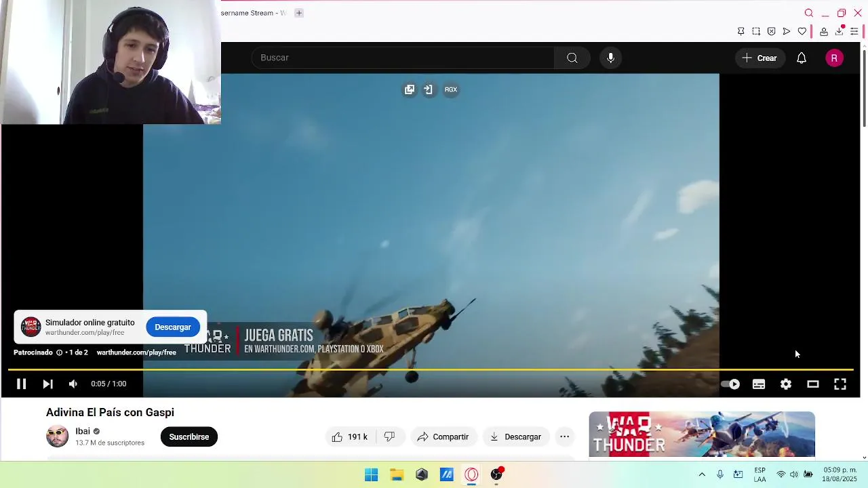Click the pop-out video icon above the player
868x488 pixels.
410,89
